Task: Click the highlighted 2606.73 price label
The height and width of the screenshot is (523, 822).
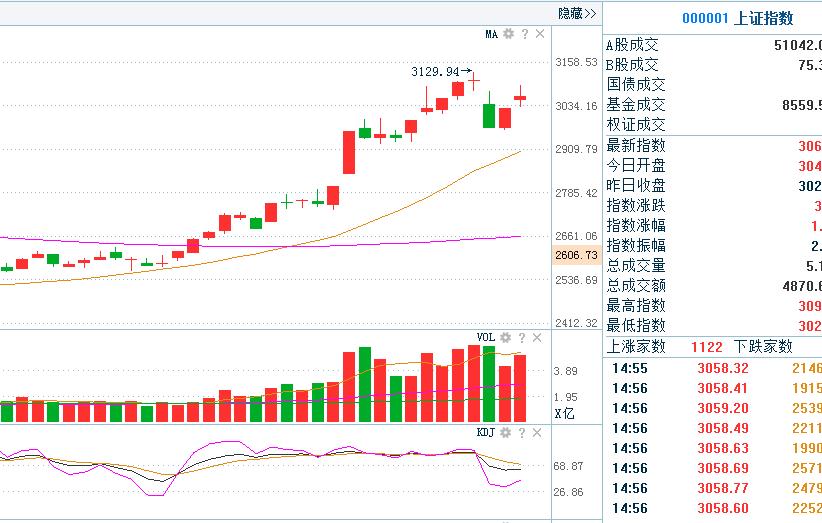Action: [576, 255]
